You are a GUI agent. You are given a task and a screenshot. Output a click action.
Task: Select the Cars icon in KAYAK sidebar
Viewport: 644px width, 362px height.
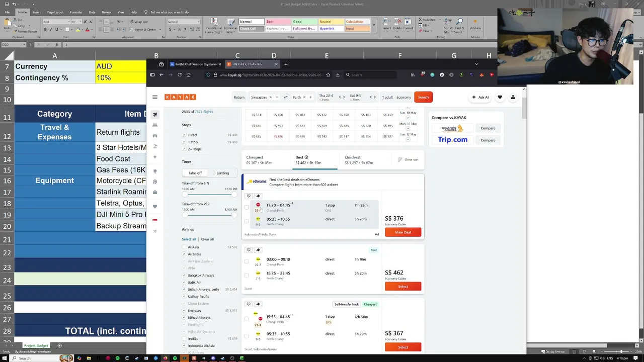[155, 136]
